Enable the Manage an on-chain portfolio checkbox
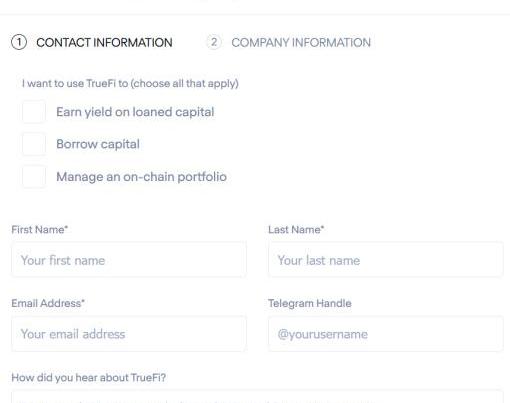This screenshot has height=403, width=510. tap(34, 177)
